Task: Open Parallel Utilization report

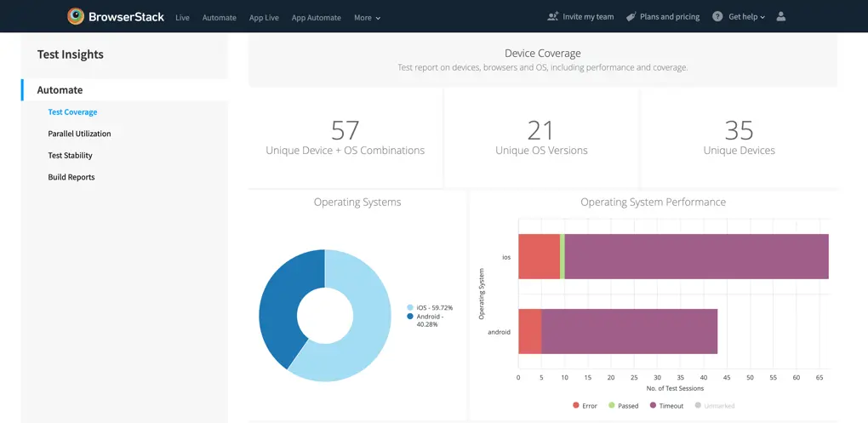Action: 79,134
